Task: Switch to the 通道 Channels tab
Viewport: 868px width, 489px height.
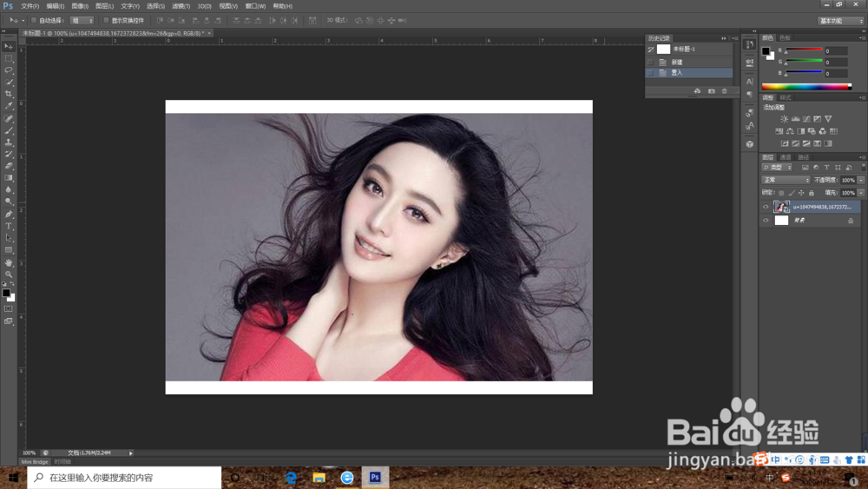Action: (x=786, y=157)
